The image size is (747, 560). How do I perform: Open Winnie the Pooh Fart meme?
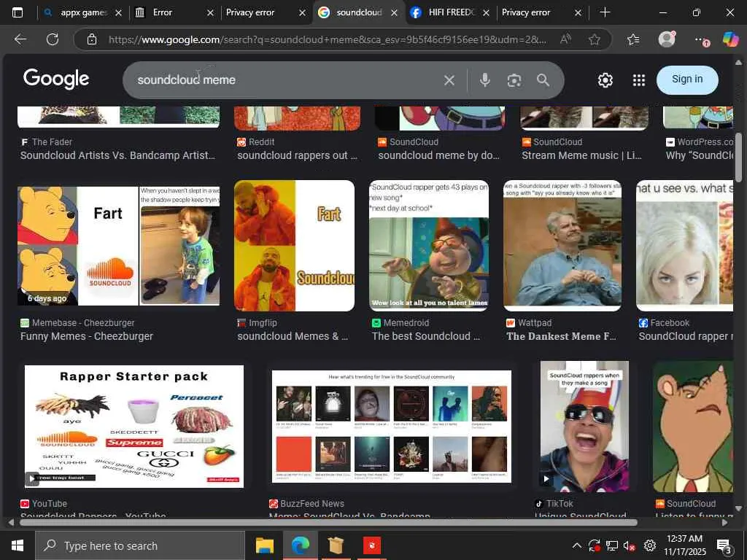[x=119, y=246]
